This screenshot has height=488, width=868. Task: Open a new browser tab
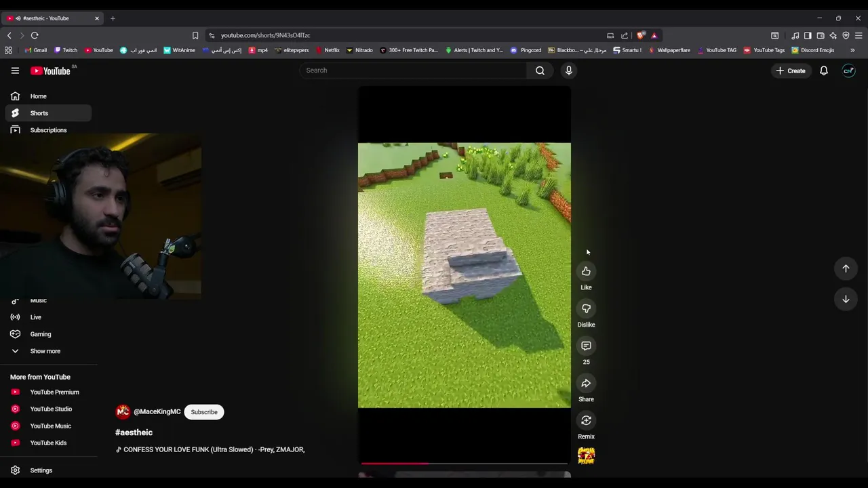click(113, 18)
